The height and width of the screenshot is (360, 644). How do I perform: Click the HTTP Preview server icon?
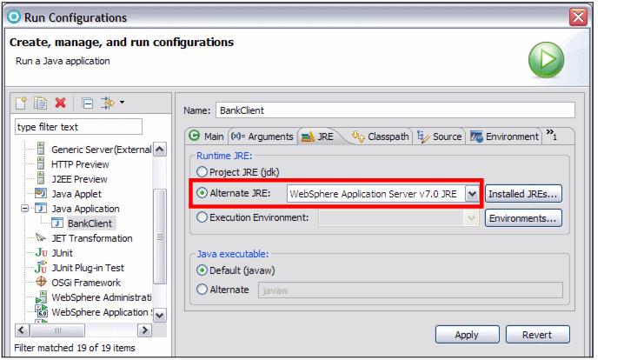pyautogui.click(x=41, y=163)
